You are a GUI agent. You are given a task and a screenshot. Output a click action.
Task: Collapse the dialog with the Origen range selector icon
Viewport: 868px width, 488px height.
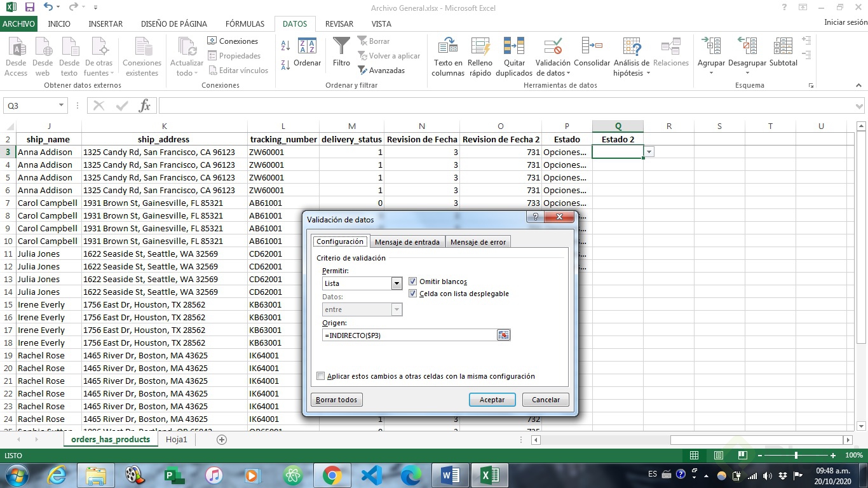tap(503, 335)
